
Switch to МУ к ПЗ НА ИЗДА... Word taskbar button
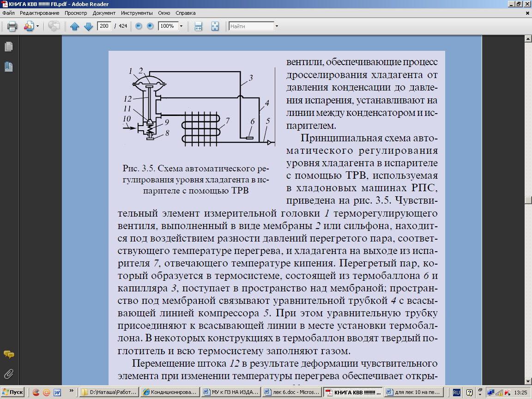click(230, 392)
